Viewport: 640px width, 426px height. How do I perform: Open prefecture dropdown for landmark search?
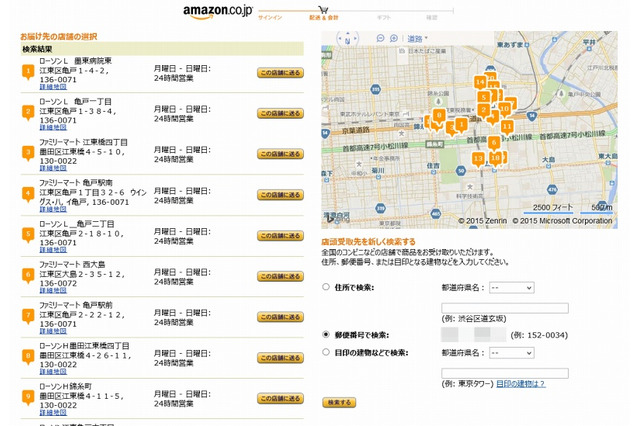point(511,353)
